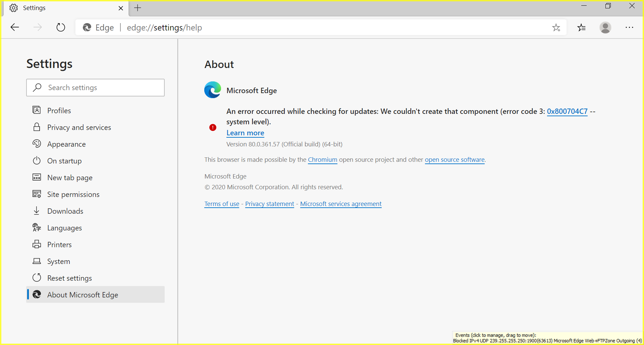This screenshot has width=644, height=345.
Task: Click the large Microsoft Edge logo
Action: [x=213, y=90]
